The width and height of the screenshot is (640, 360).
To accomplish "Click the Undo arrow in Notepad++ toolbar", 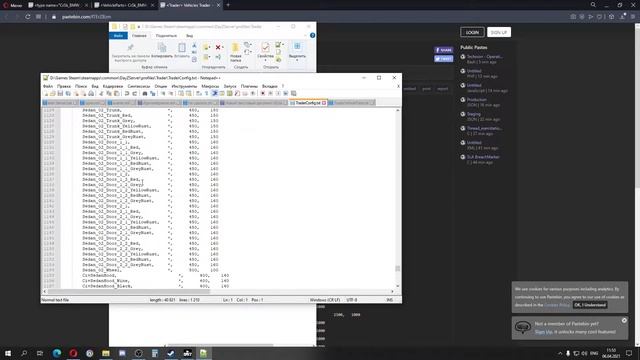I will (127, 93).
